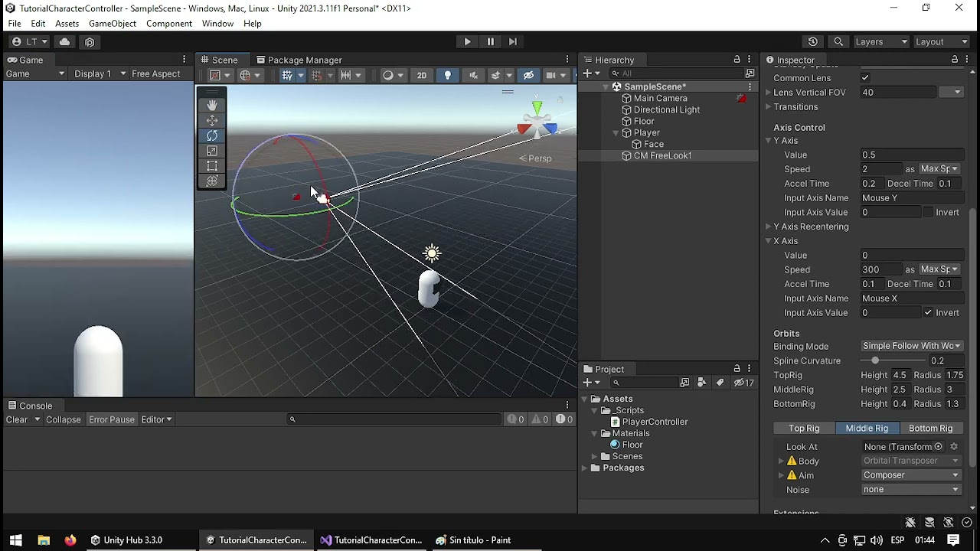The width and height of the screenshot is (980, 551).
Task: Select the Top Rig tab
Action: click(804, 429)
